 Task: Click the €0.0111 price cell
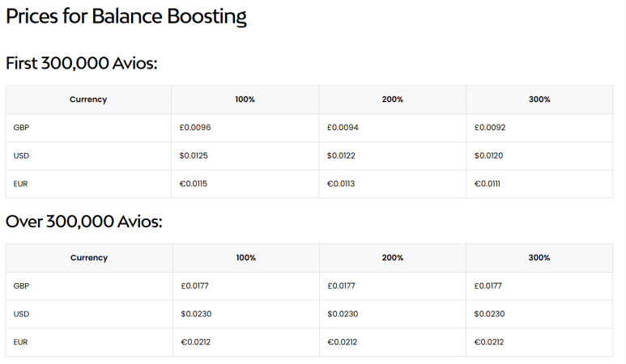539,184
